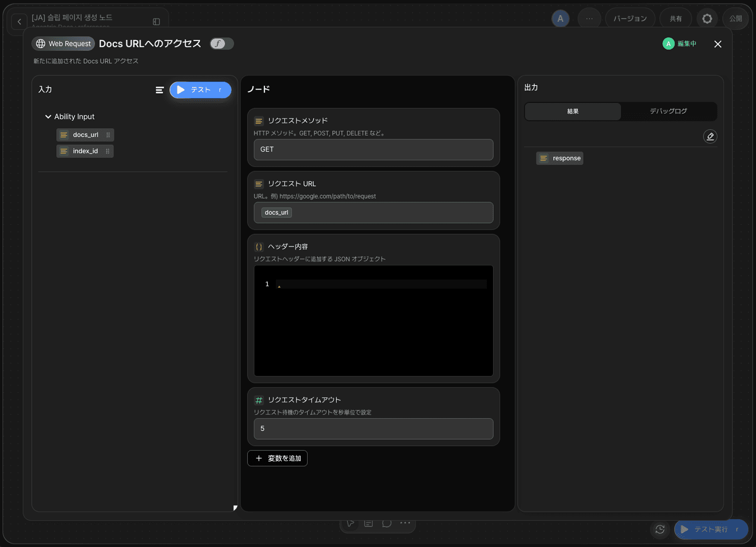756x547 pixels.
Task: Click the 入力 panel corner resize handle
Action: (x=235, y=508)
